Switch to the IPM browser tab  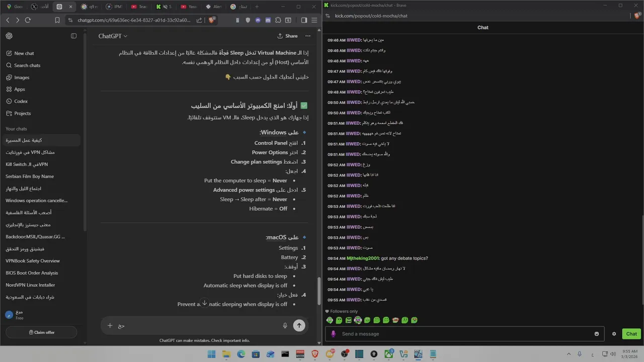coord(114,7)
